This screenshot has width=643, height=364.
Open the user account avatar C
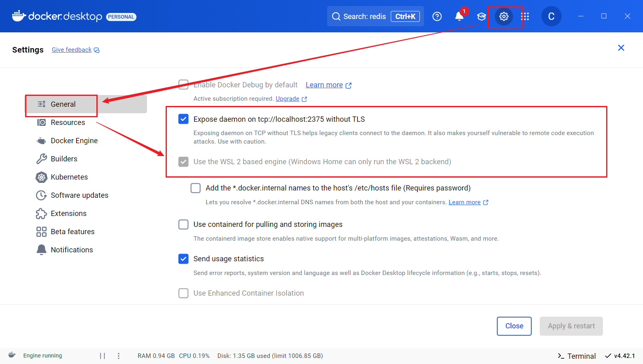551,17
